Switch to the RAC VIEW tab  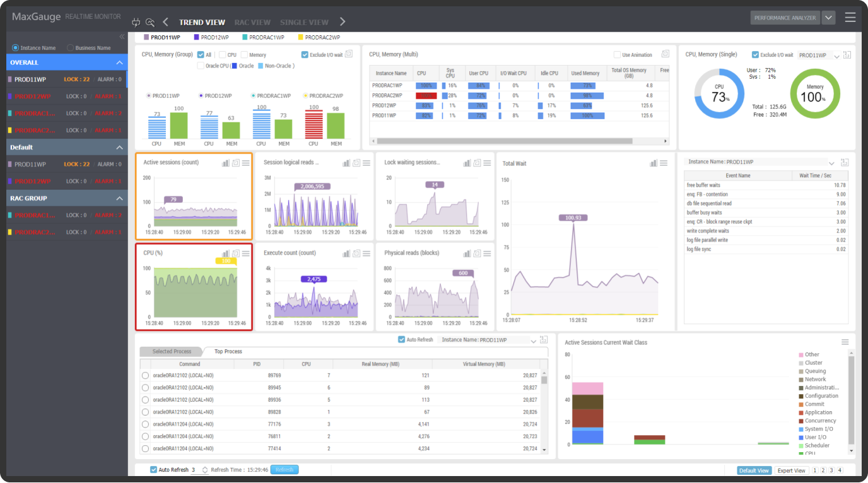point(252,22)
